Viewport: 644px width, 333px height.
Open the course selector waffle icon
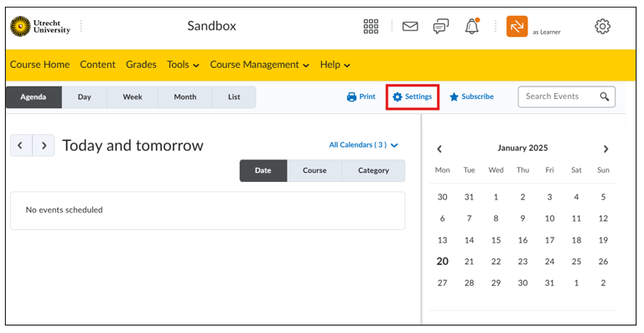pos(371,26)
